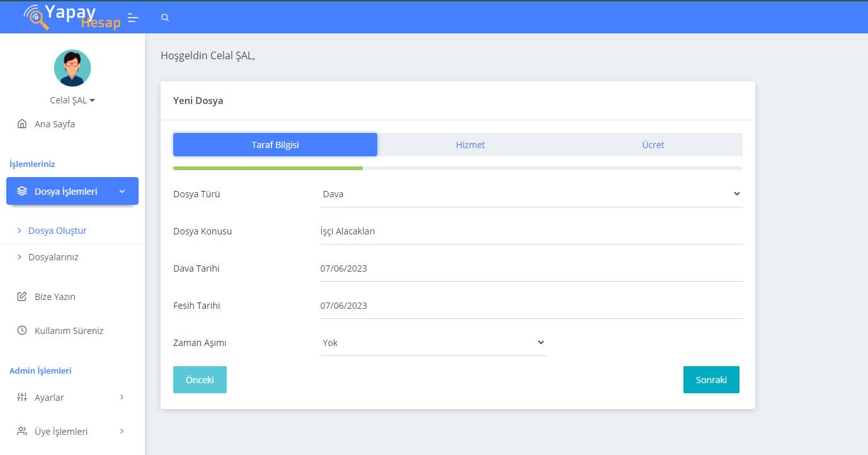Click the Ana Sayfa home icon
868x455 pixels.
22,124
